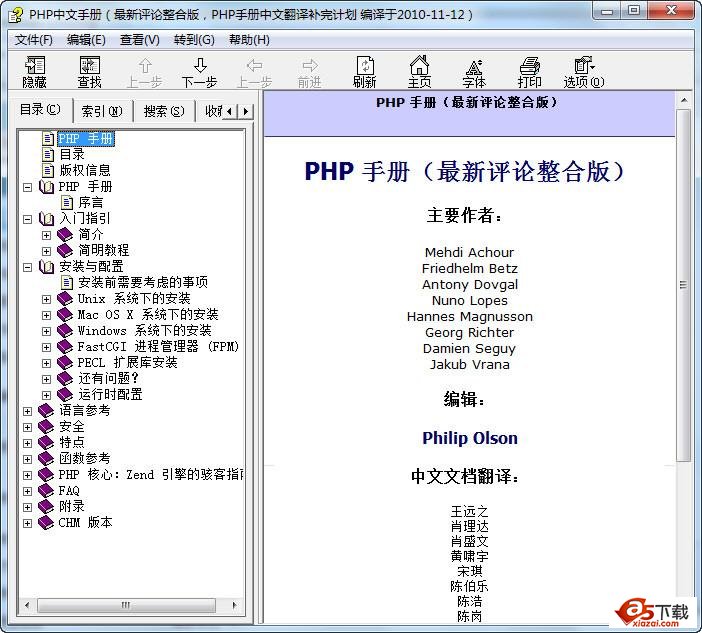Click purple book icon beside 简明教程
Image resolution: width=702 pixels, height=633 pixels.
(x=65, y=251)
